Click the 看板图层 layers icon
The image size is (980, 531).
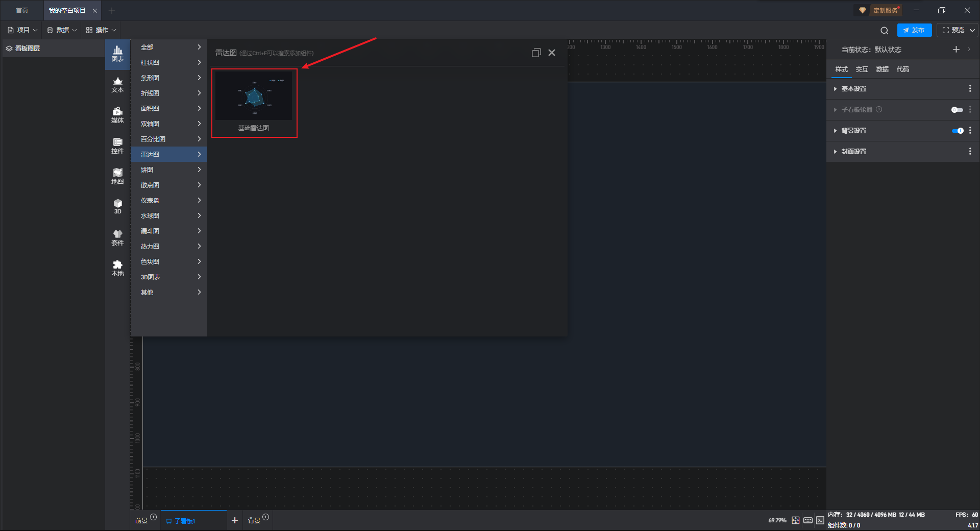9,49
